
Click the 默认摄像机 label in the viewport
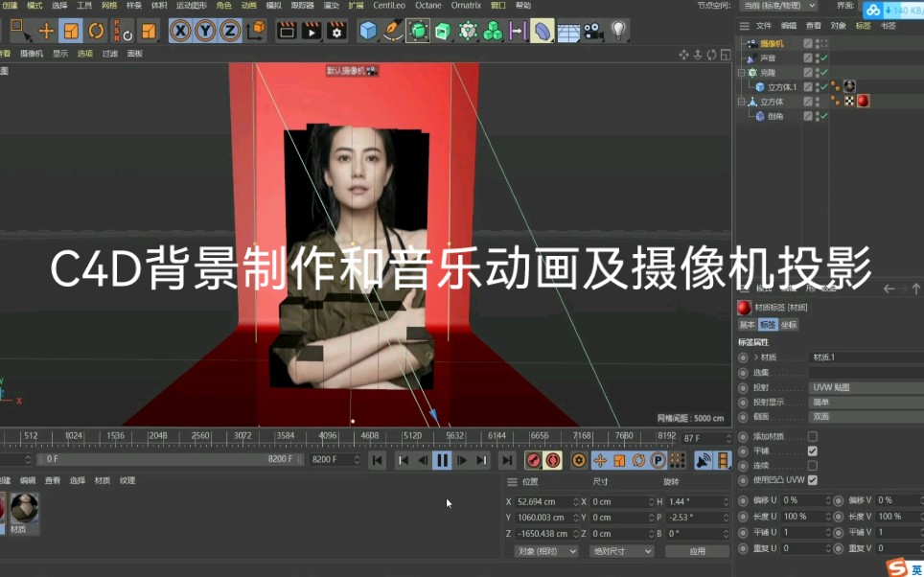tap(347, 70)
